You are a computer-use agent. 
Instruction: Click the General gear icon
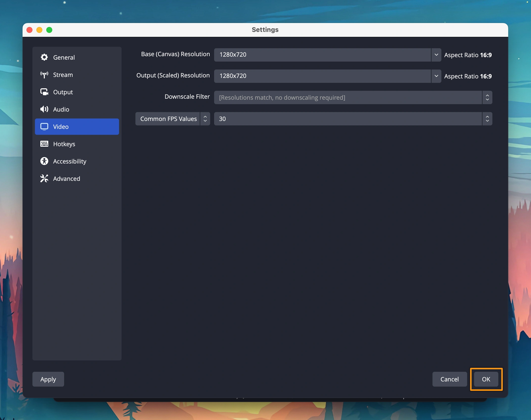click(44, 57)
